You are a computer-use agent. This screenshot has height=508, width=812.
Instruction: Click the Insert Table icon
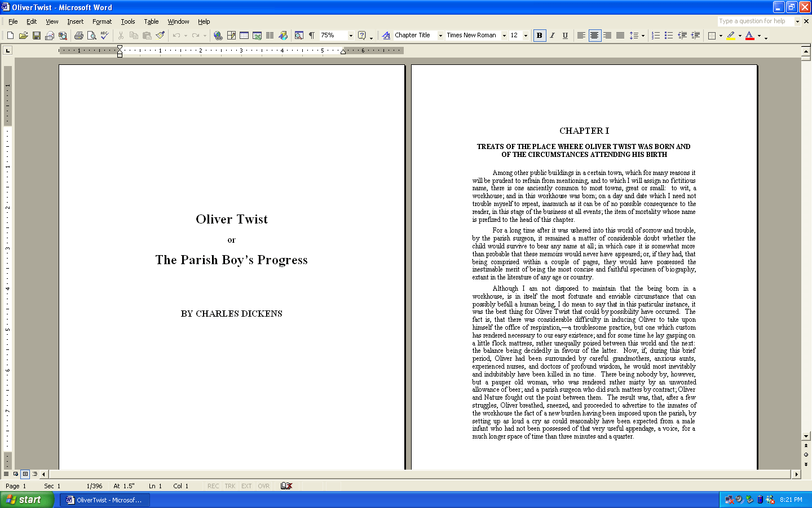[x=244, y=36]
